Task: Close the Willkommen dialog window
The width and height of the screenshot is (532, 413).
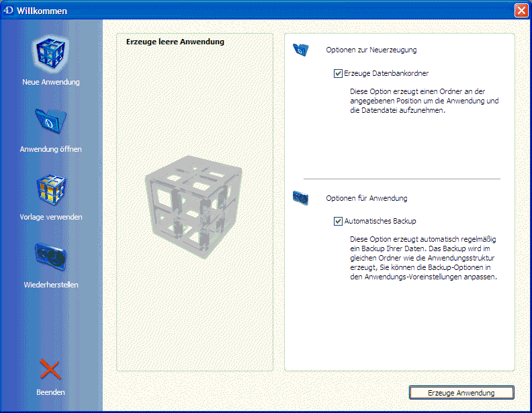Action: click(521, 11)
